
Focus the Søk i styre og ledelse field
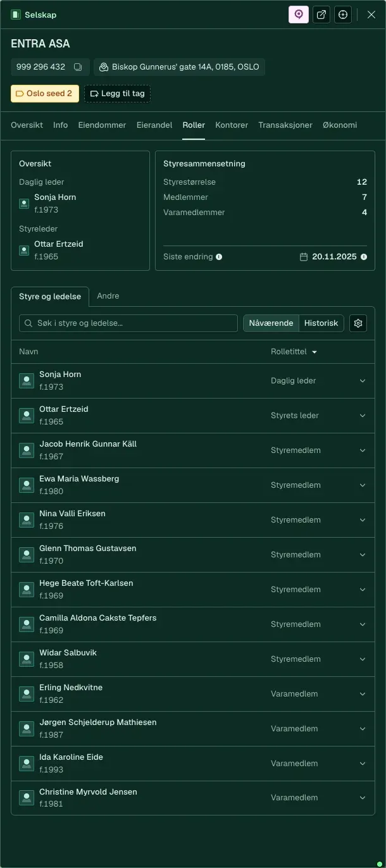tap(128, 323)
